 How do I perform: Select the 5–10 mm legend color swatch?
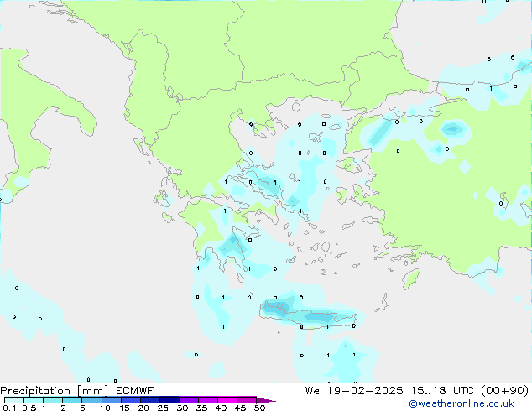point(91,400)
